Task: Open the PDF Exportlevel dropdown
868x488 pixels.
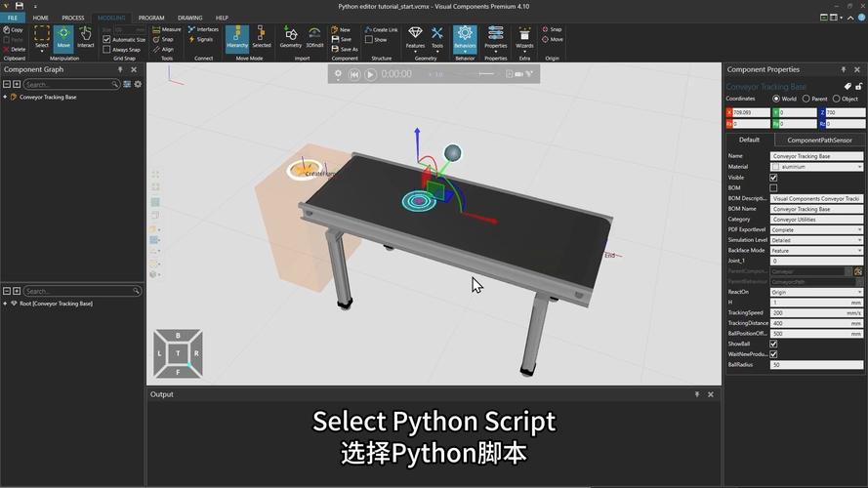Action: pos(816,229)
